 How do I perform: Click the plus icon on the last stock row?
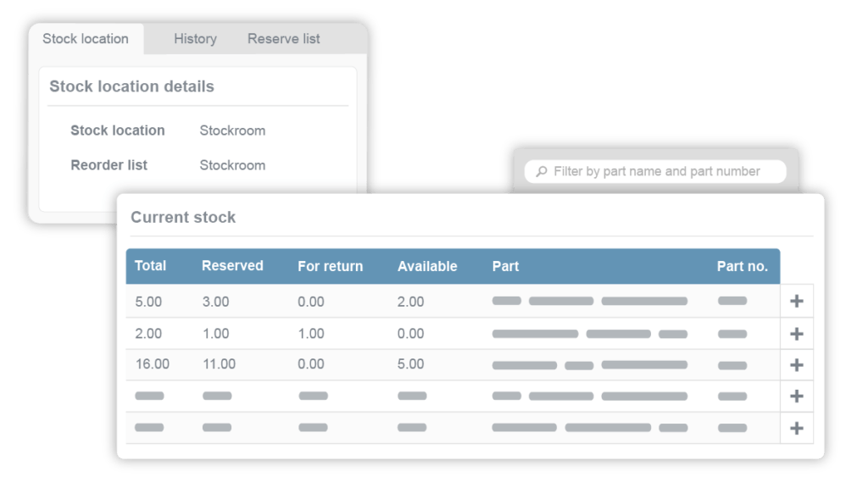tap(797, 427)
